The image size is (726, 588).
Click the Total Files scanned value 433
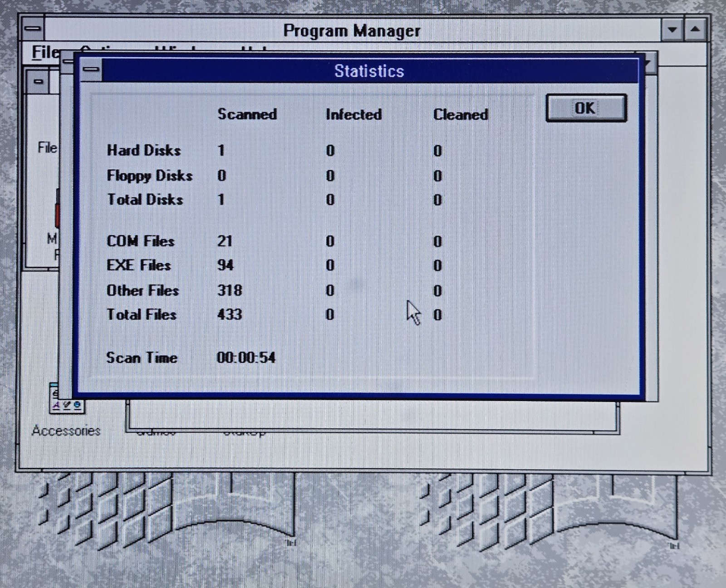tap(230, 314)
